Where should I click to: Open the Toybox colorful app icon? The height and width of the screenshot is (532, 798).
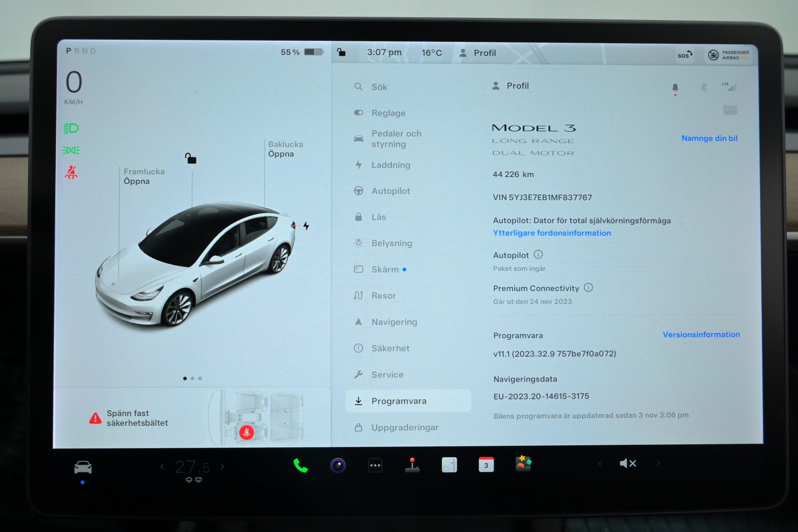[x=523, y=464]
